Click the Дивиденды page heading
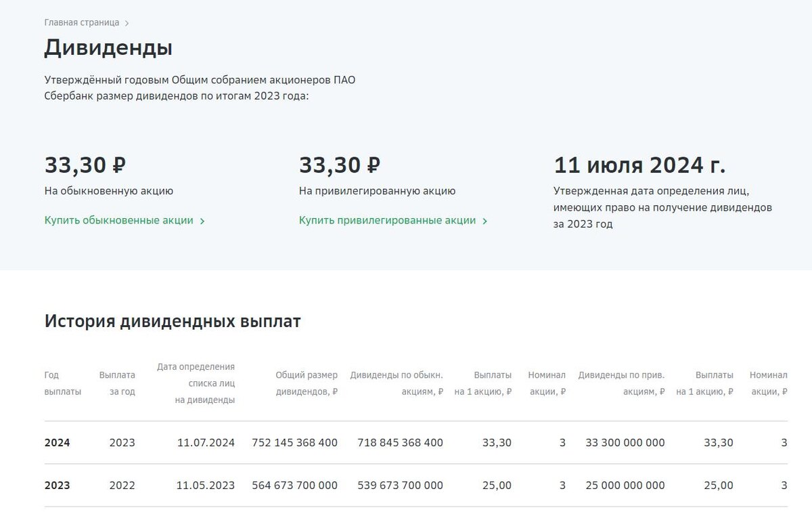 coord(108,48)
